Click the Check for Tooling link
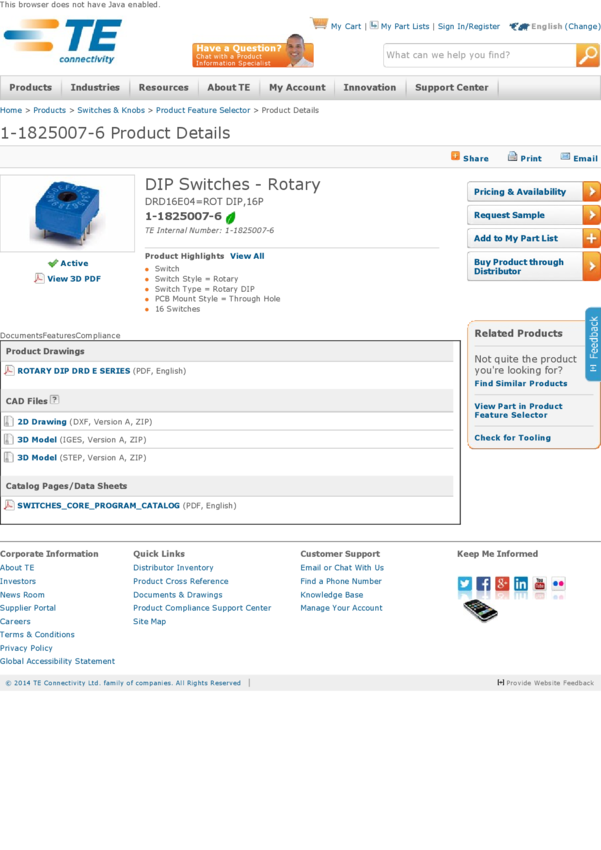Image resolution: width=601 pixels, height=850 pixels. (x=513, y=437)
